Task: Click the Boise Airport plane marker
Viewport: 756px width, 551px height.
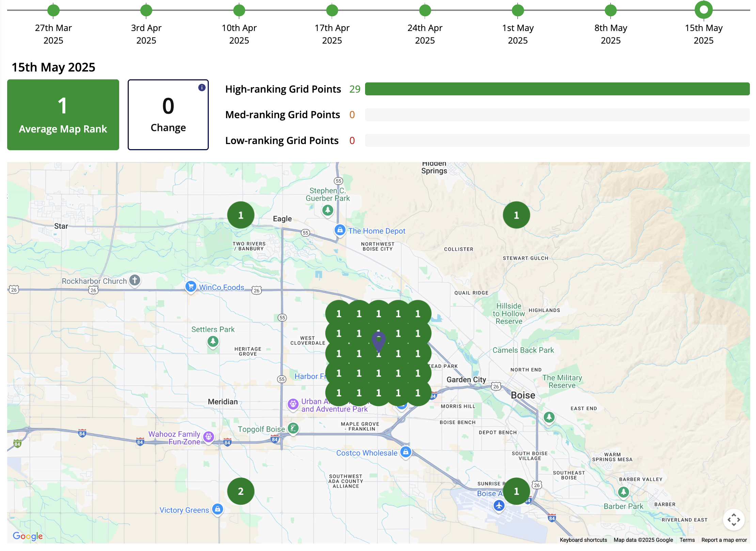Action: (499, 506)
